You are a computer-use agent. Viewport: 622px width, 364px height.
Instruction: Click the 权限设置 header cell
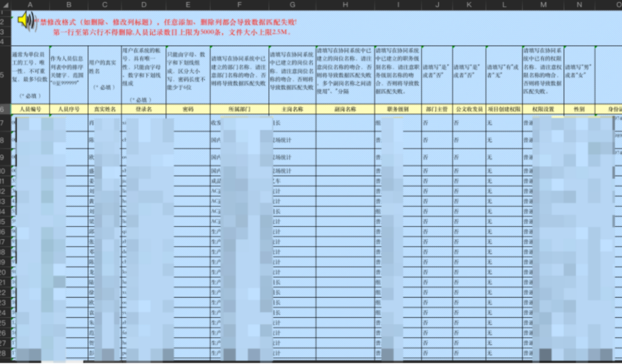543,109
